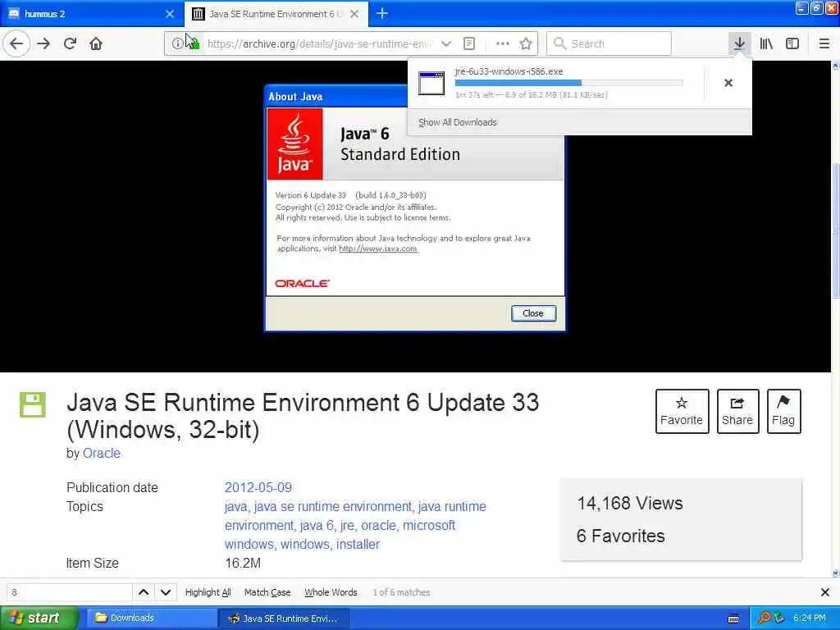Jump to next find match arrow

tap(166, 592)
